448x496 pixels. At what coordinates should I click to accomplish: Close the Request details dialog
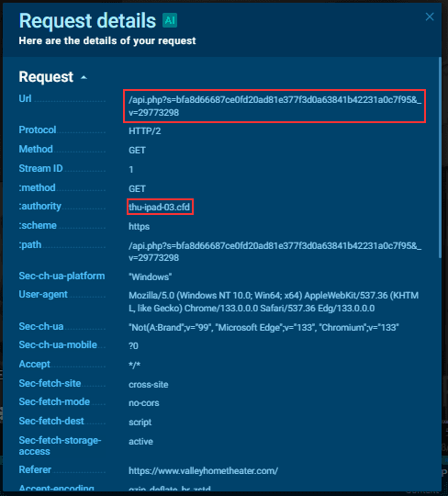tap(430, 17)
